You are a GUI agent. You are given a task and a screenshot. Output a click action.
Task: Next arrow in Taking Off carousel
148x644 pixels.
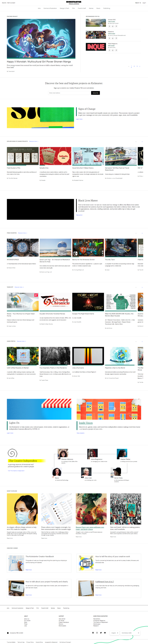[x=142, y=287]
